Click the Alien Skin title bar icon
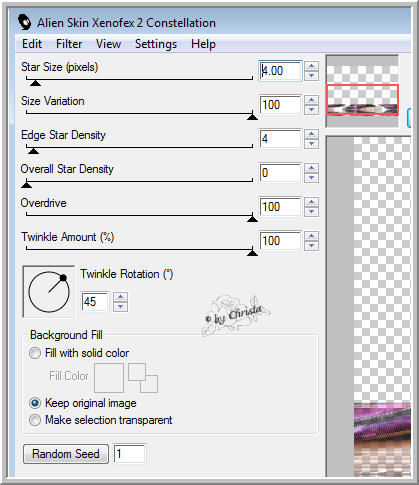This screenshot has width=419, height=485. click(24, 22)
